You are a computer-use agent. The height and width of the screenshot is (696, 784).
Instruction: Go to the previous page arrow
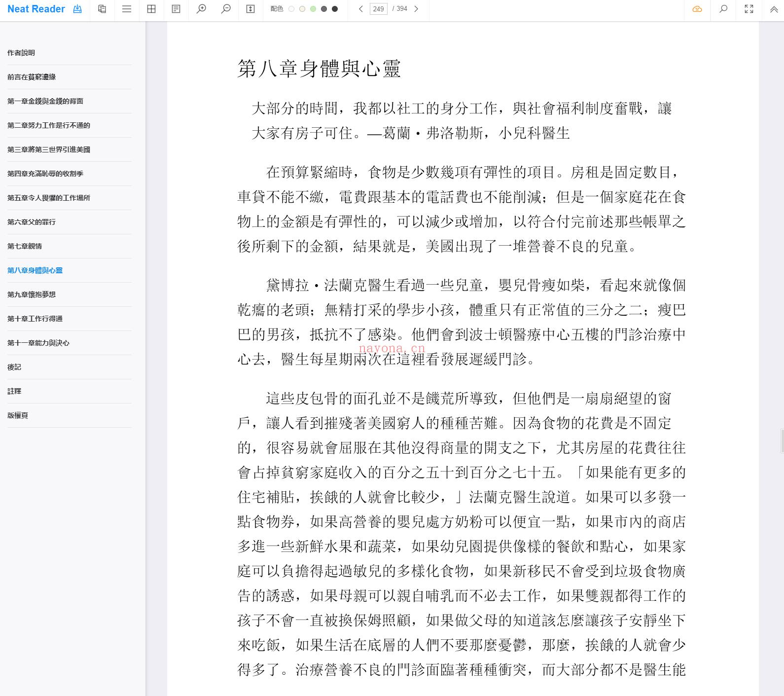coord(361,9)
